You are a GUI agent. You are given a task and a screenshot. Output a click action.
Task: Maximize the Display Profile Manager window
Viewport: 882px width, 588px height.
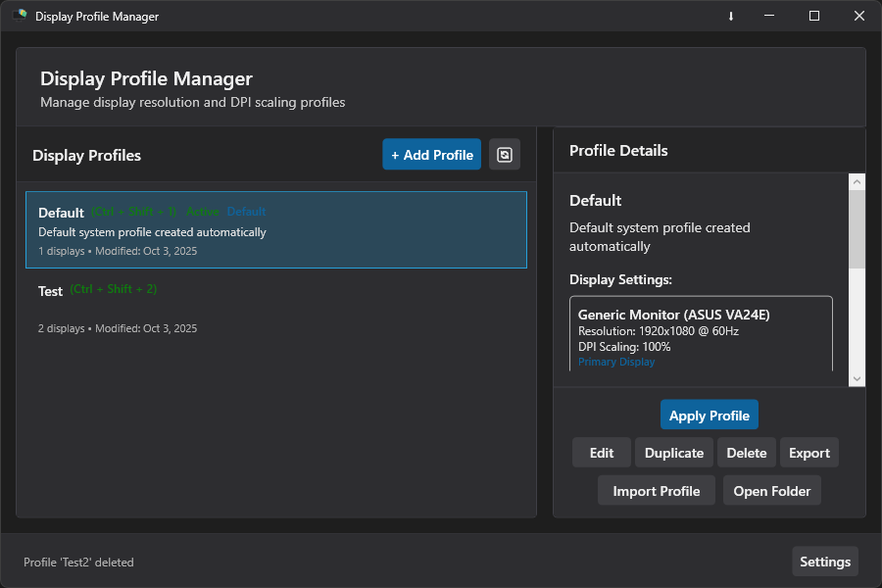[814, 16]
